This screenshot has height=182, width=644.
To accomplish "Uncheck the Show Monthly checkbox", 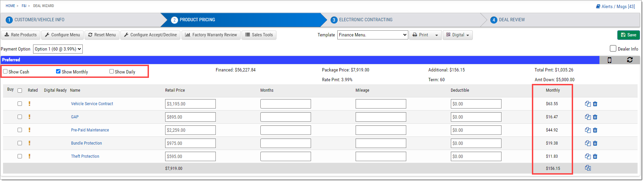I will pos(58,71).
